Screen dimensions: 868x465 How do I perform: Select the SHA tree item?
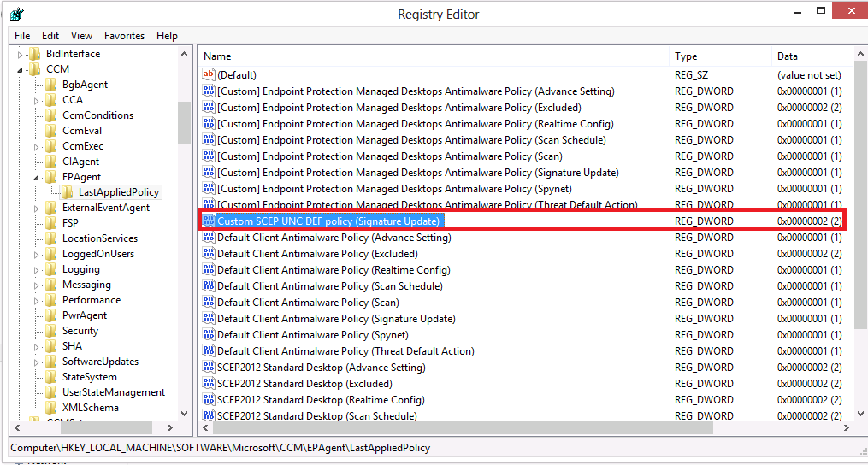[x=72, y=346]
